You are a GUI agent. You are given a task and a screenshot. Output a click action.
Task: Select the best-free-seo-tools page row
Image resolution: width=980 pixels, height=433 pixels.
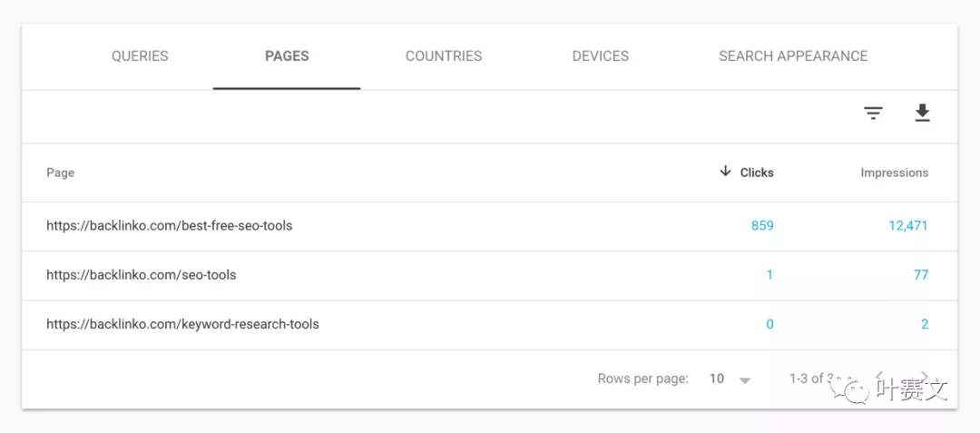489,226
